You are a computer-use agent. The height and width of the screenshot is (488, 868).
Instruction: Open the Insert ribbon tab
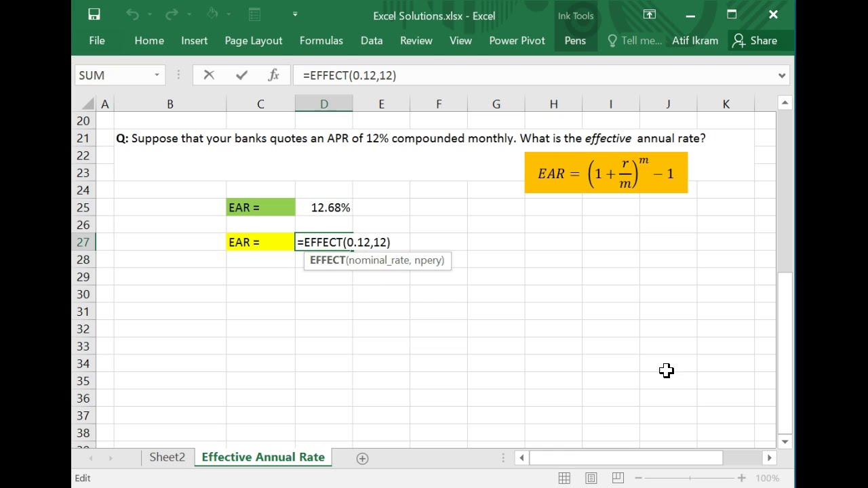pos(195,41)
